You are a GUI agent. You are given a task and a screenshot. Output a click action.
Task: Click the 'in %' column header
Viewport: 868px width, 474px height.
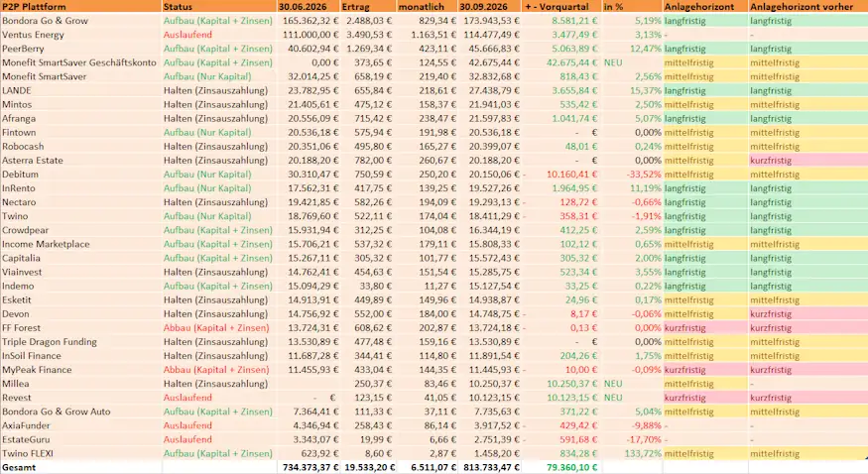point(633,7)
